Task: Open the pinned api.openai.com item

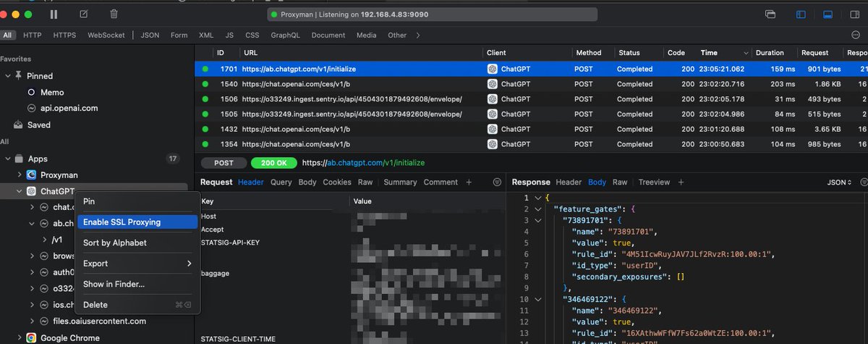Action: [x=69, y=108]
